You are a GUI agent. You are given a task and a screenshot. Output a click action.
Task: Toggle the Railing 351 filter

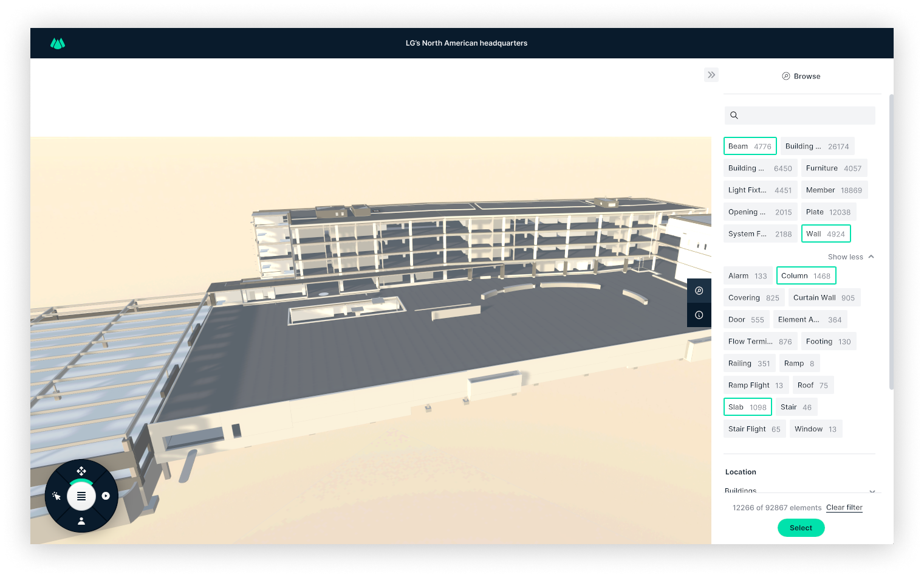point(750,363)
